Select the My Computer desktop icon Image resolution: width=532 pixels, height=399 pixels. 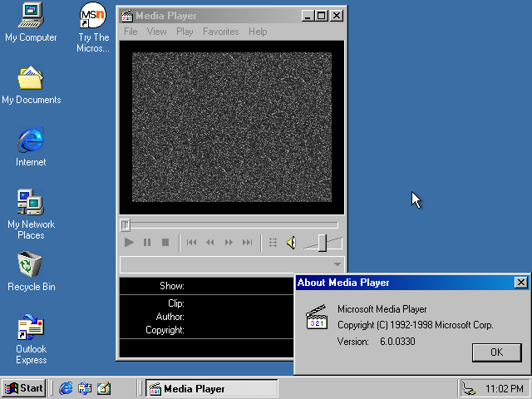tap(31, 22)
